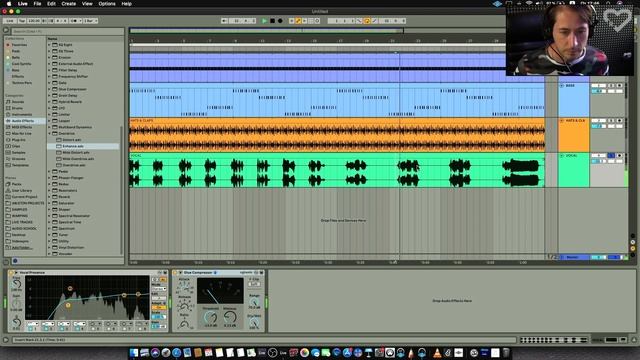The height and width of the screenshot is (360, 640).
Task: Click the browser search field
Action: [x=67, y=31]
